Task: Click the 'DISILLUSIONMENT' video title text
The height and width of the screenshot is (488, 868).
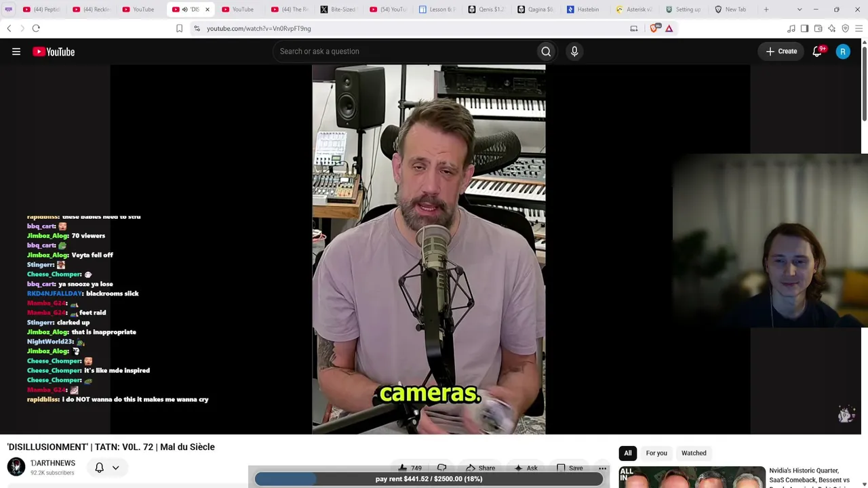Action: [x=111, y=447]
